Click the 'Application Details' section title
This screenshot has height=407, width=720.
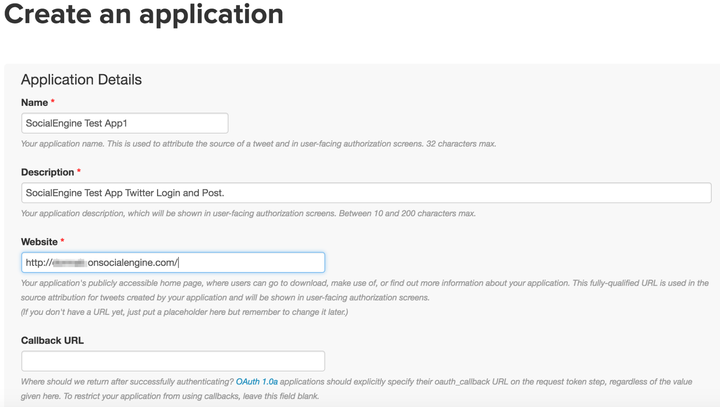[81, 79]
